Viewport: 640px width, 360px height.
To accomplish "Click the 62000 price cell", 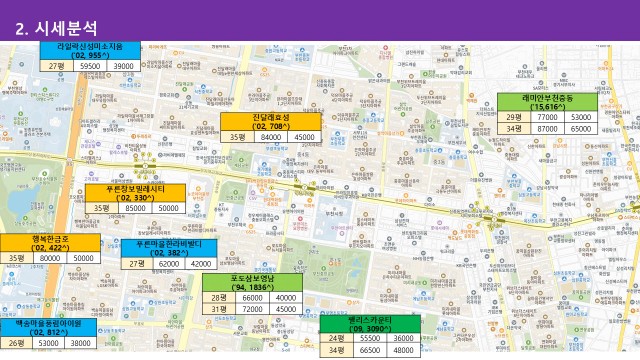I will pos(169,264).
